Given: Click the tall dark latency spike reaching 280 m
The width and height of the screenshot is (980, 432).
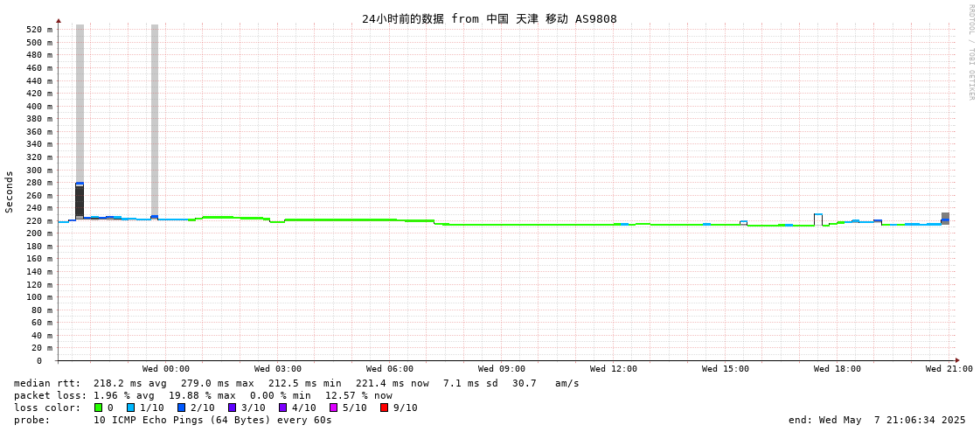Looking at the screenshot, I should pyautogui.click(x=80, y=200).
